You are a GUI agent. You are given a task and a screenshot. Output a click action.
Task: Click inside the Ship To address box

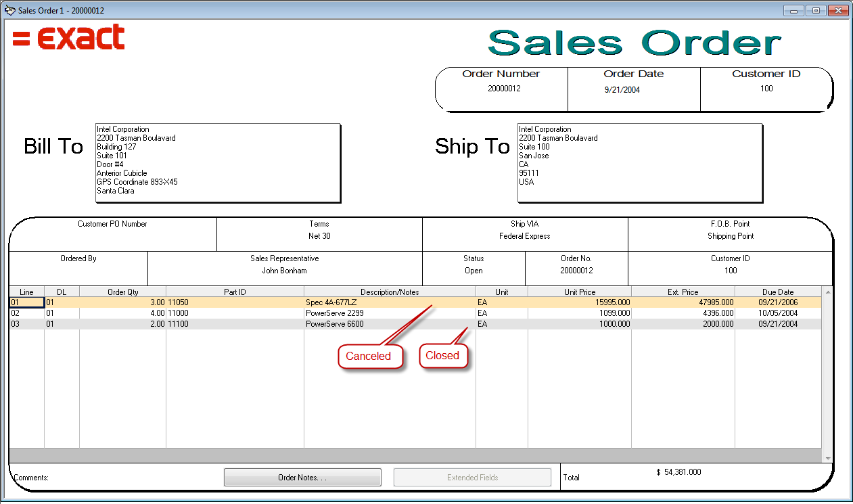(x=639, y=162)
